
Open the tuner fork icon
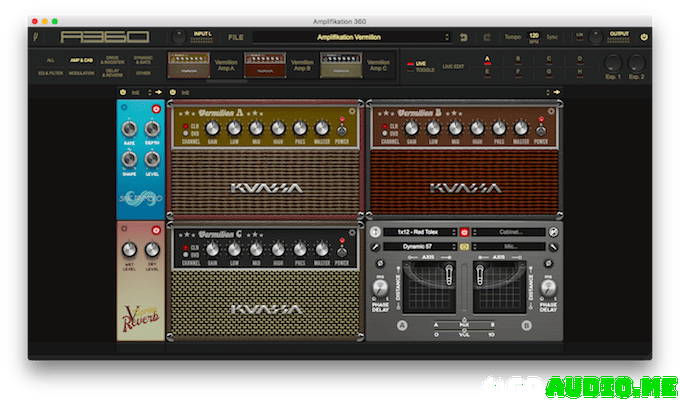click(36, 37)
